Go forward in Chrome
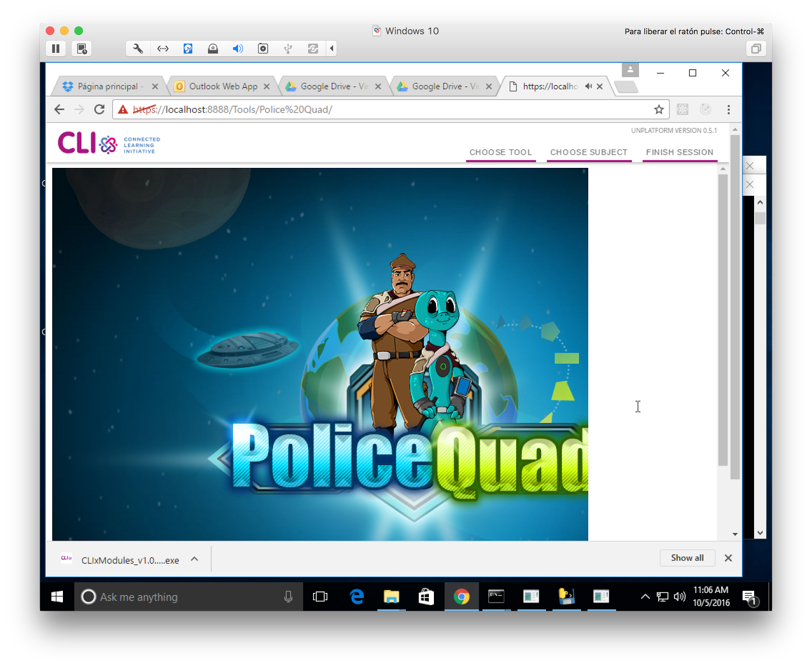This screenshot has height=668, width=812. pos(79,110)
